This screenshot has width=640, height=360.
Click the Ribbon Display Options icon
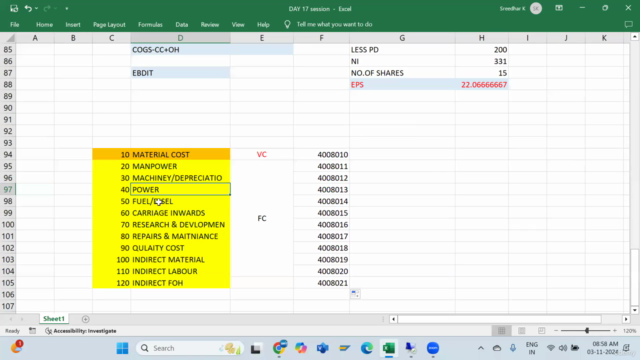tap(559, 8)
